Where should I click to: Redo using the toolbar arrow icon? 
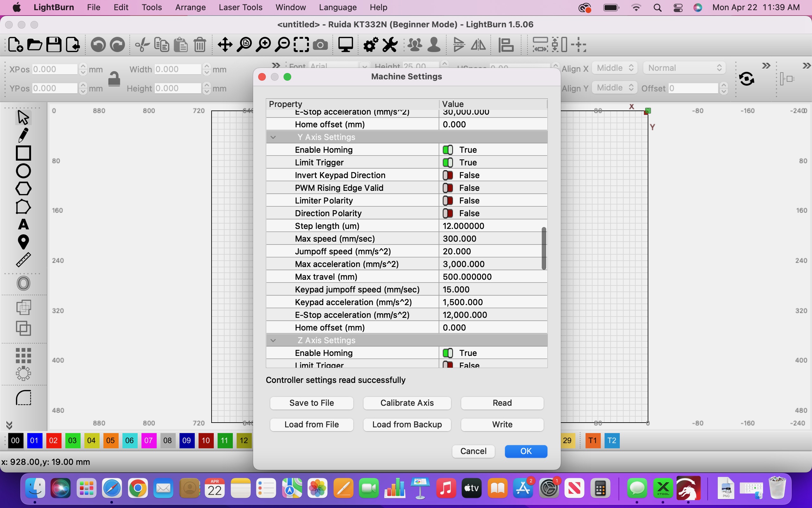117,45
